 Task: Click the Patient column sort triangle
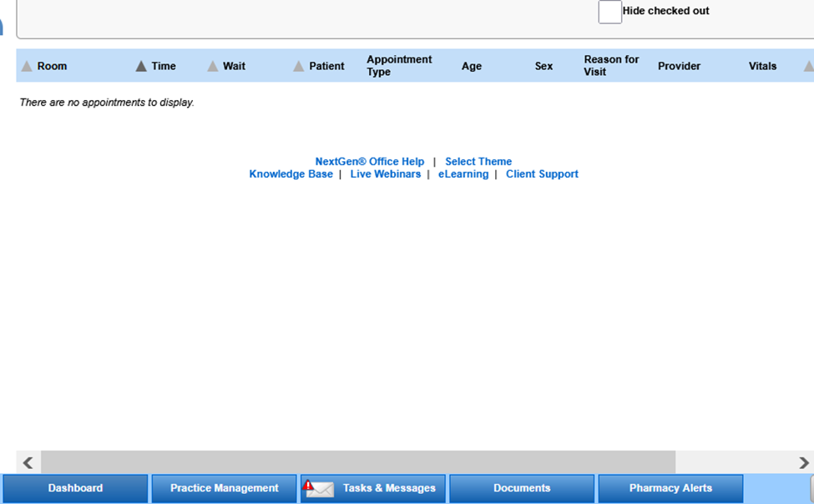coord(299,67)
